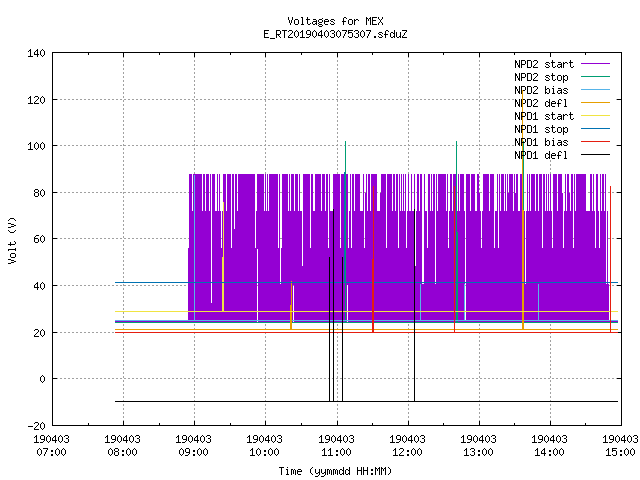Click the green NPD2 stop legend line
Screen dimensions: 640x480
(596, 76)
